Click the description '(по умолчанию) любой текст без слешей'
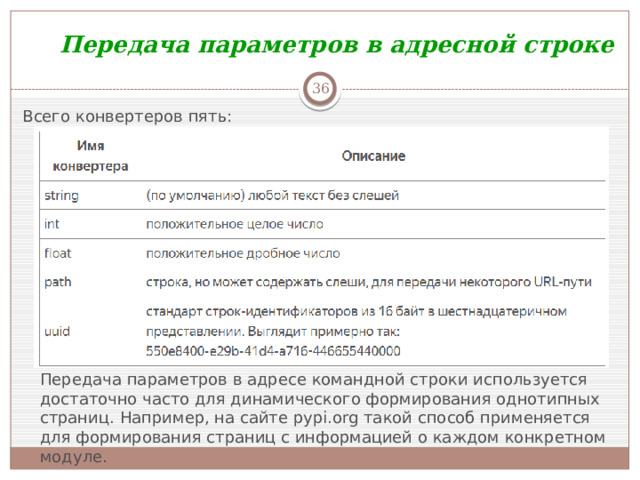 (x=272, y=196)
